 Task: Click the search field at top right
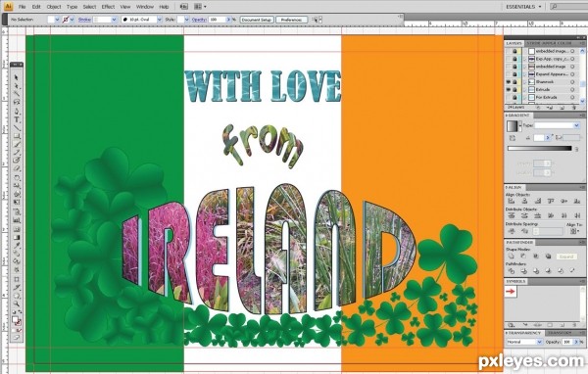click(x=568, y=7)
